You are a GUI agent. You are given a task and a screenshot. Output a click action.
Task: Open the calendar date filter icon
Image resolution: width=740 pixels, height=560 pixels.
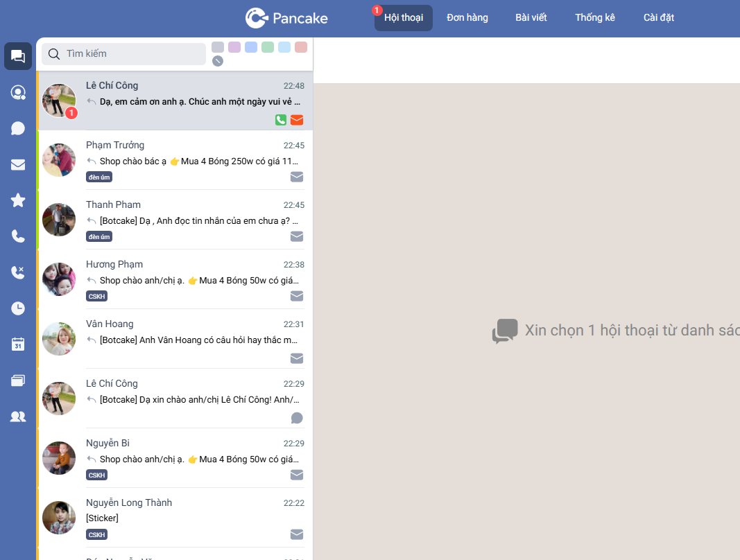(18, 344)
